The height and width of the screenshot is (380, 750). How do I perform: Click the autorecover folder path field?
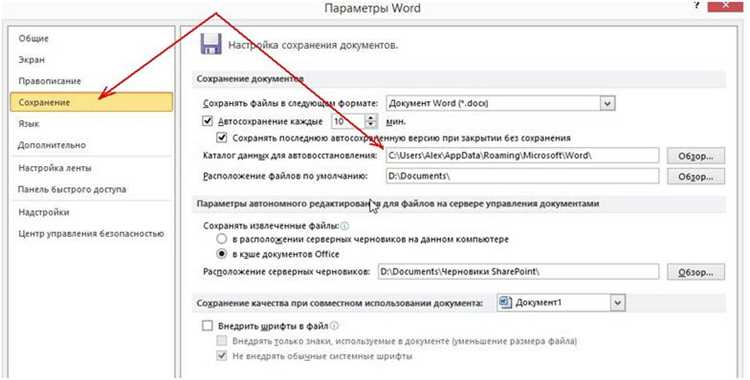pyautogui.click(x=522, y=156)
